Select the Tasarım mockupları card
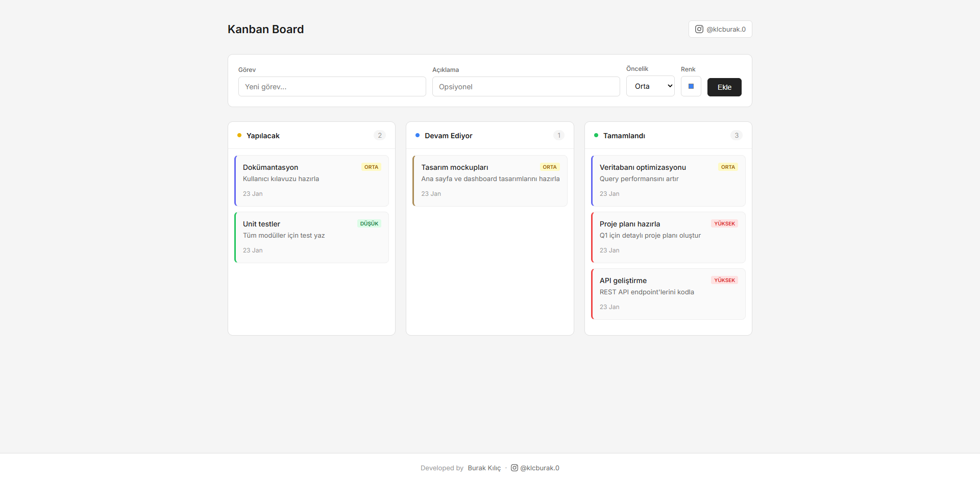Image resolution: width=980 pixels, height=482 pixels. point(489,181)
